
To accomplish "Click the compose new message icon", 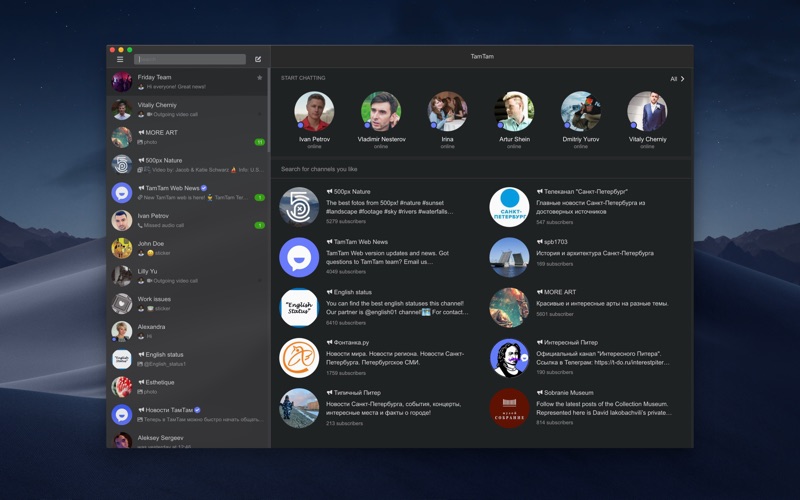I will pos(258,59).
